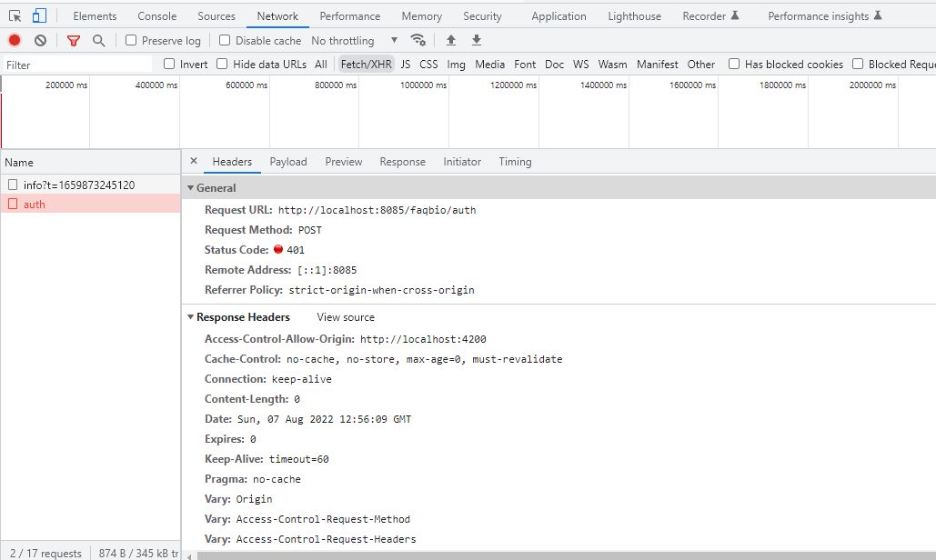This screenshot has height=560, width=936.
Task: Show the Payload detail tab
Action: pos(288,162)
